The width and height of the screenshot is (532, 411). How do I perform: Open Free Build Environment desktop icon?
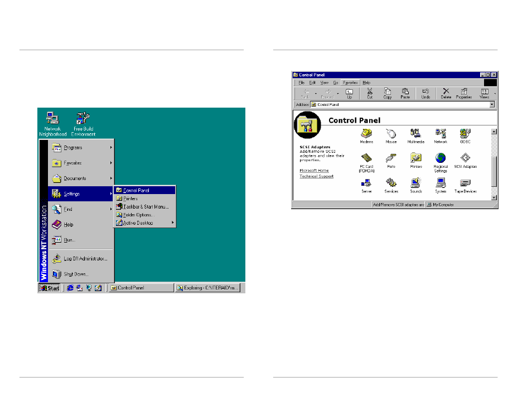click(x=83, y=124)
